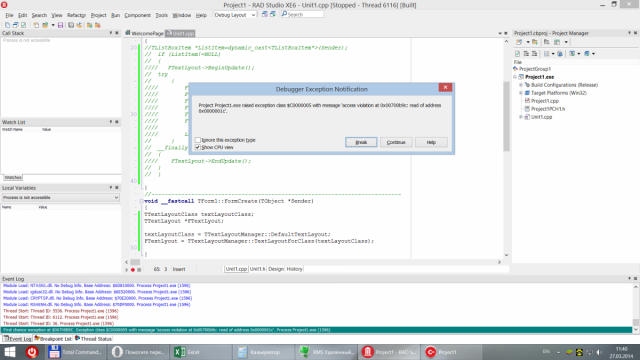Open Excel from the taskbar

[x=201, y=352]
